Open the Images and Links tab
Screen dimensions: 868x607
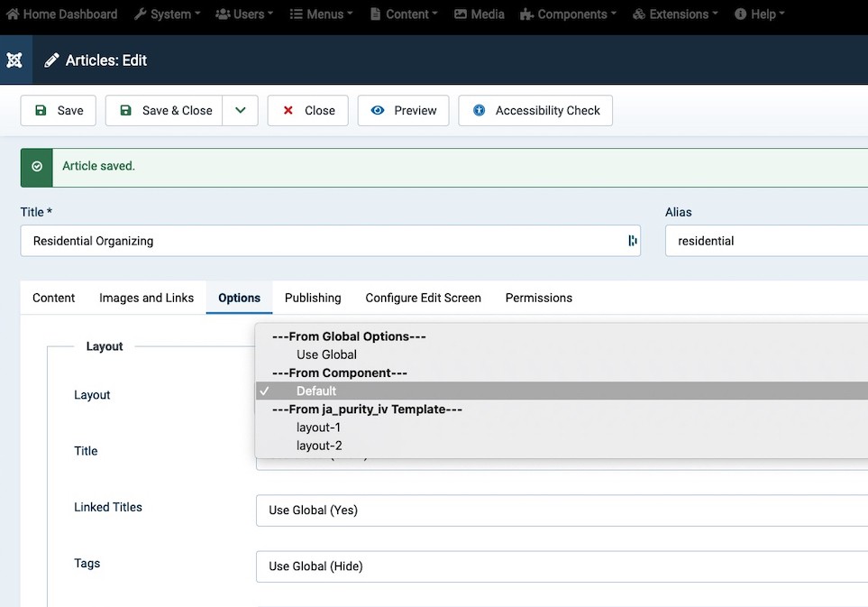[146, 298]
